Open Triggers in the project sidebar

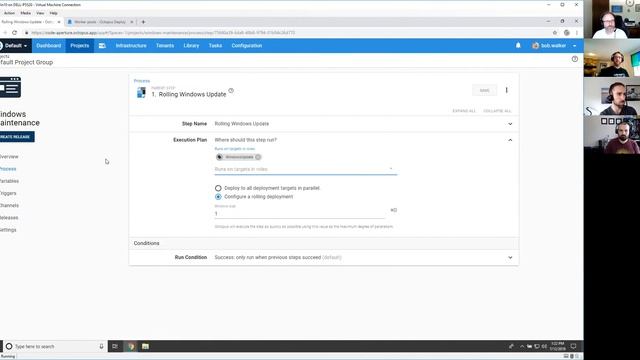tap(8, 193)
